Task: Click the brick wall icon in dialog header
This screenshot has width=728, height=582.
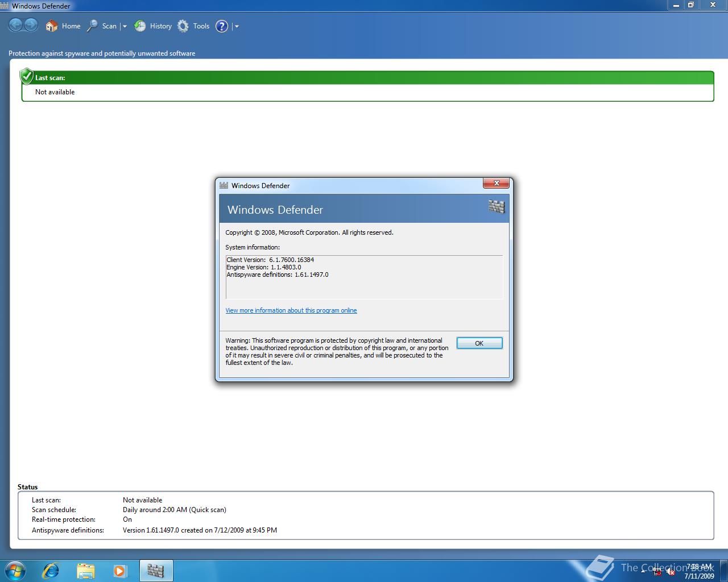Action: (497, 206)
